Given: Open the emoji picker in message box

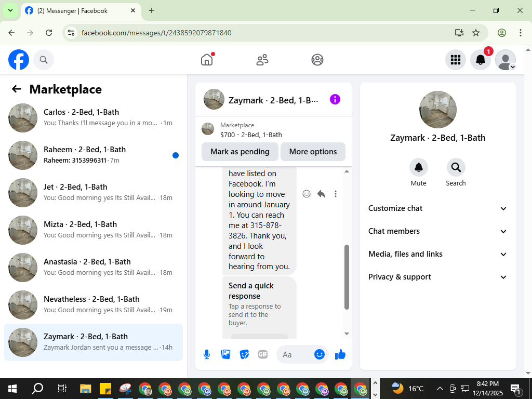Looking at the screenshot, I should tap(320, 354).
